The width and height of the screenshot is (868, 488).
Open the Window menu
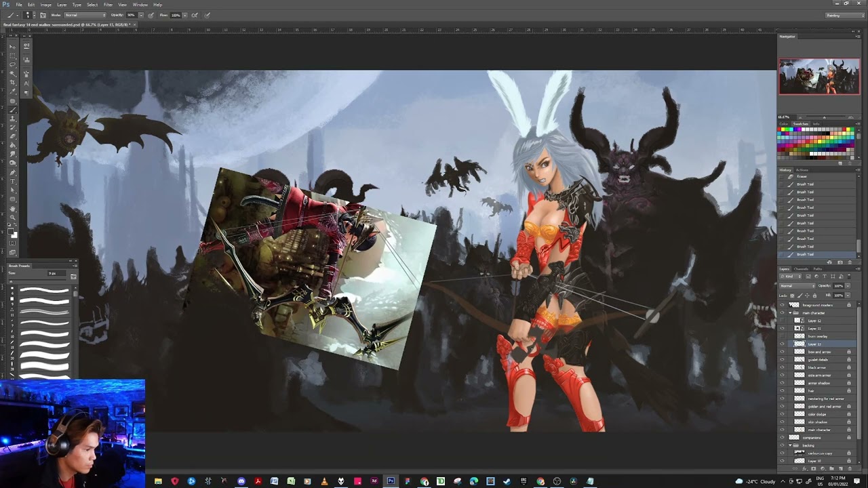point(140,5)
